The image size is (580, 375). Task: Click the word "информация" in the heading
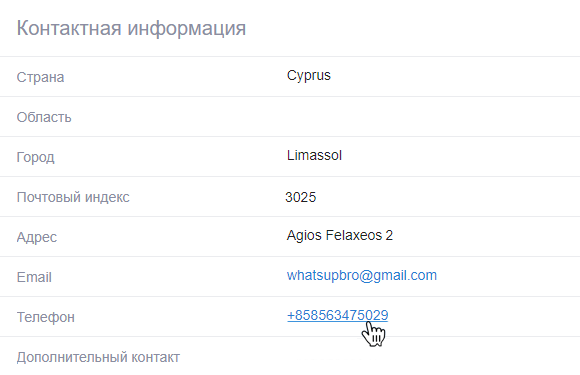[187, 29]
